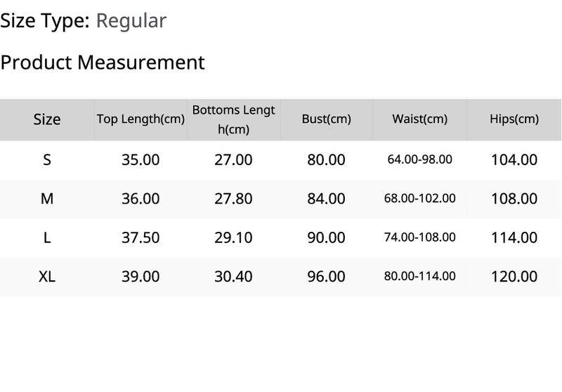The height and width of the screenshot is (392, 562).
Task: Click the Bust(cm) column header
Action: [x=326, y=119]
